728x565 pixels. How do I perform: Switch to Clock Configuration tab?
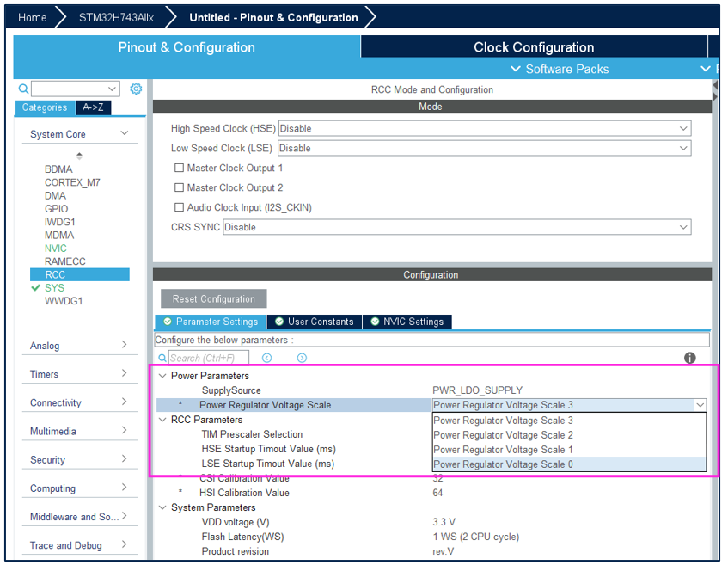534,47
